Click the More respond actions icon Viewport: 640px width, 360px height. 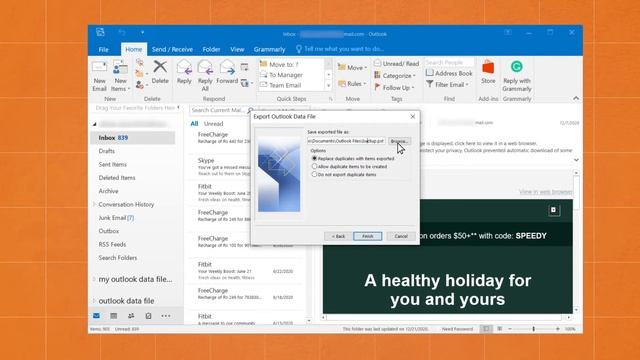[x=246, y=83]
